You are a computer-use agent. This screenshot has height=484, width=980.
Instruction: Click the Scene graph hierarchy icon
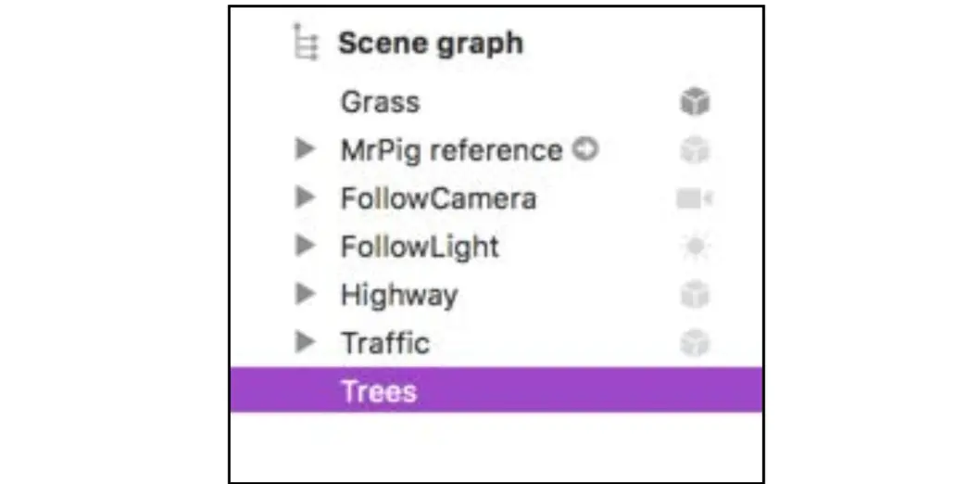point(305,43)
